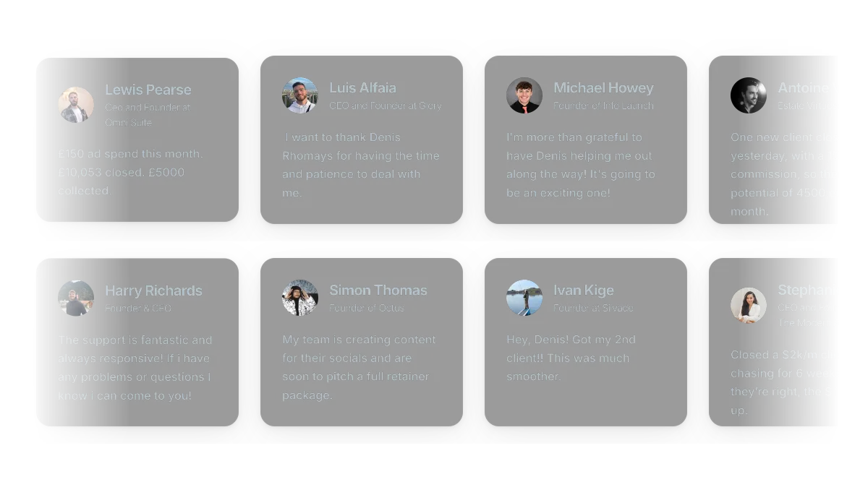Click Harry Richards' profile picture
The image size is (868, 482).
pos(76,298)
